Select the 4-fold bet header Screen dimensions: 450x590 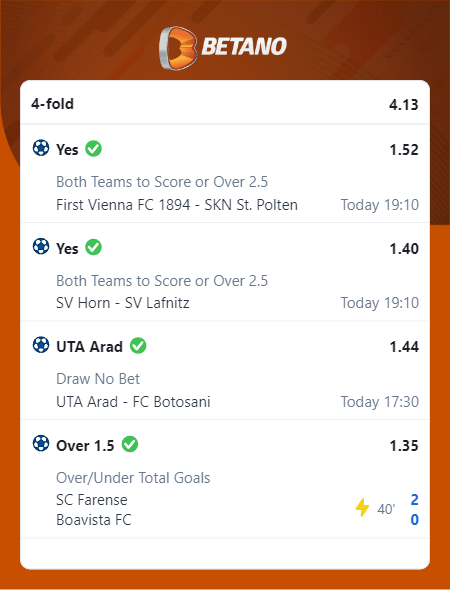[x=225, y=104]
